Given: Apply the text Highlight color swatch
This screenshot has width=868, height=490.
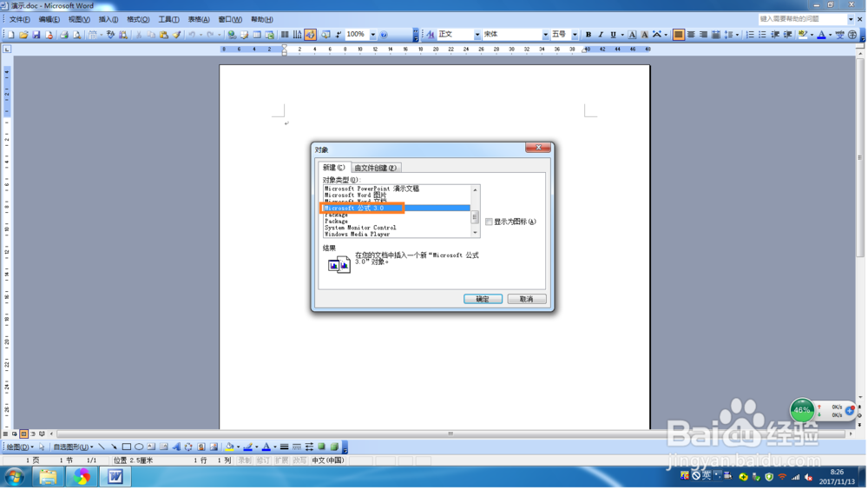Looking at the screenshot, I should click(803, 35).
